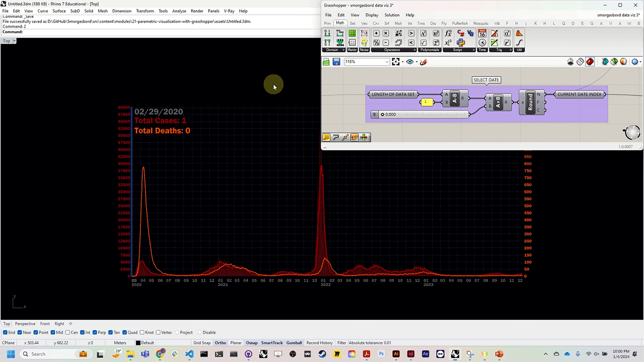Image resolution: width=644 pixels, height=362 pixels.
Task: Select the VB script component icon
Action: pos(471,33)
